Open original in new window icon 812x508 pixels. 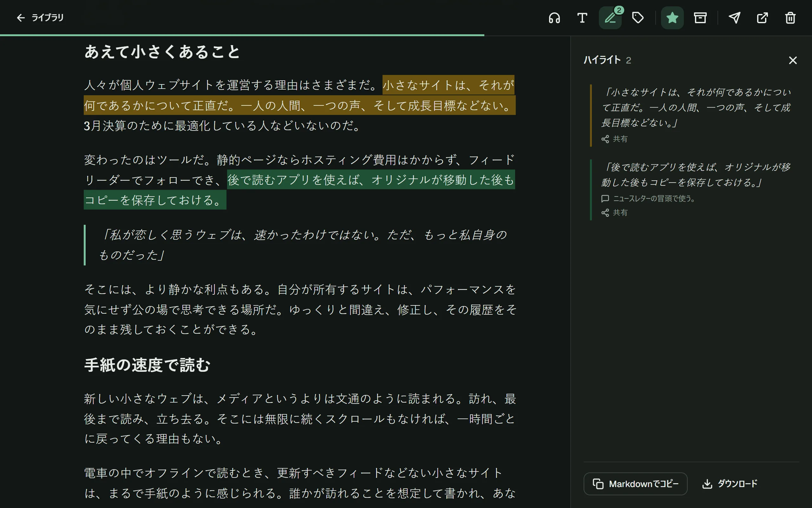pyautogui.click(x=762, y=18)
